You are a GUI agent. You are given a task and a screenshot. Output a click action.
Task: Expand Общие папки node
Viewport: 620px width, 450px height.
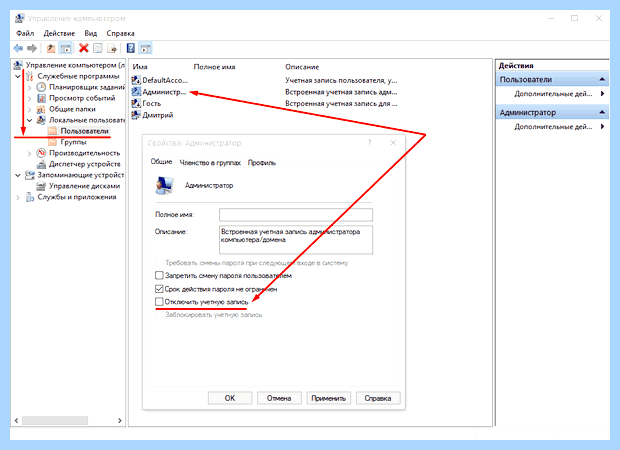click(29, 110)
